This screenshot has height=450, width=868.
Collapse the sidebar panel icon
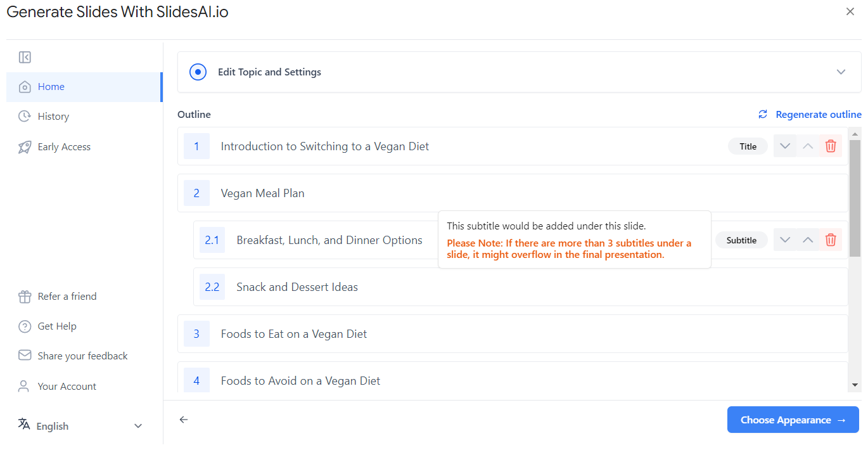tap(25, 58)
